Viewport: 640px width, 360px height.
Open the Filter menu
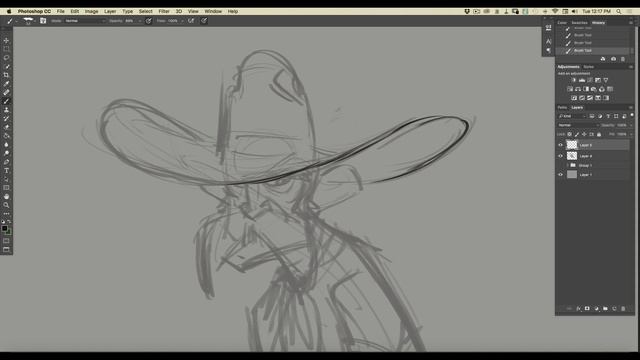click(x=164, y=11)
